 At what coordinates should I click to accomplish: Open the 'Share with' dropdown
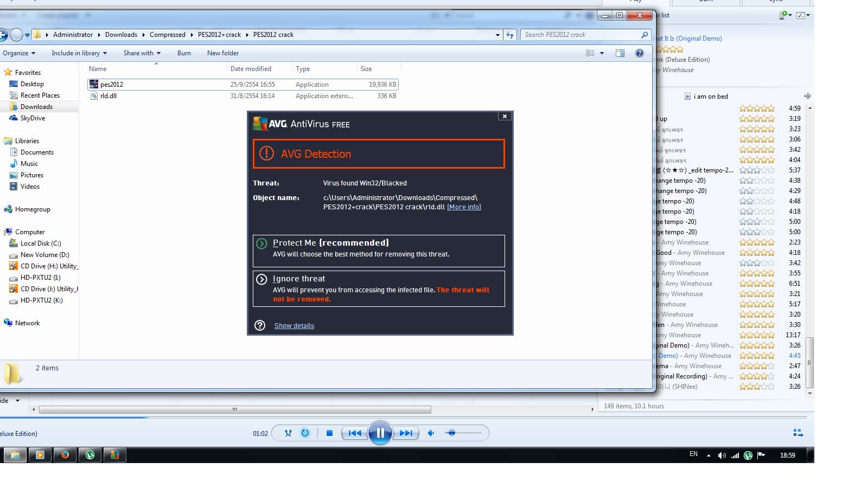142,53
